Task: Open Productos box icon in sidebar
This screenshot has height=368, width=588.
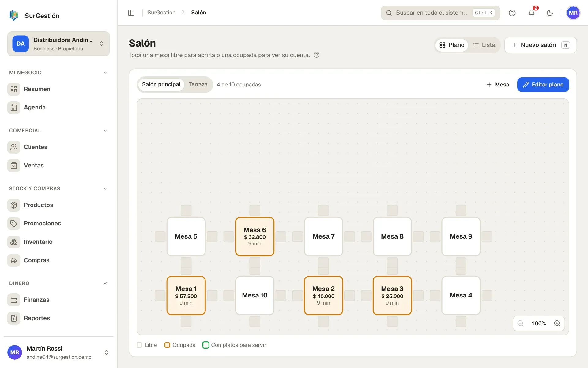Action: coord(14,205)
